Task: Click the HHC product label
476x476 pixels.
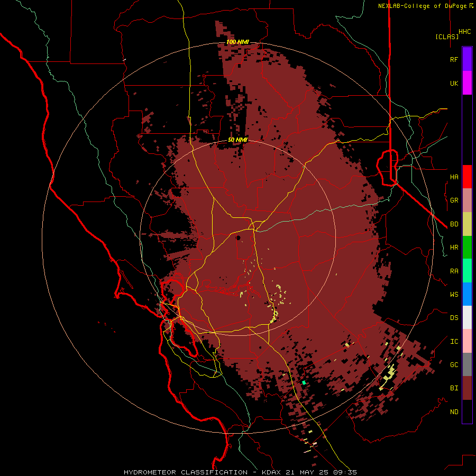Action: 464,32
